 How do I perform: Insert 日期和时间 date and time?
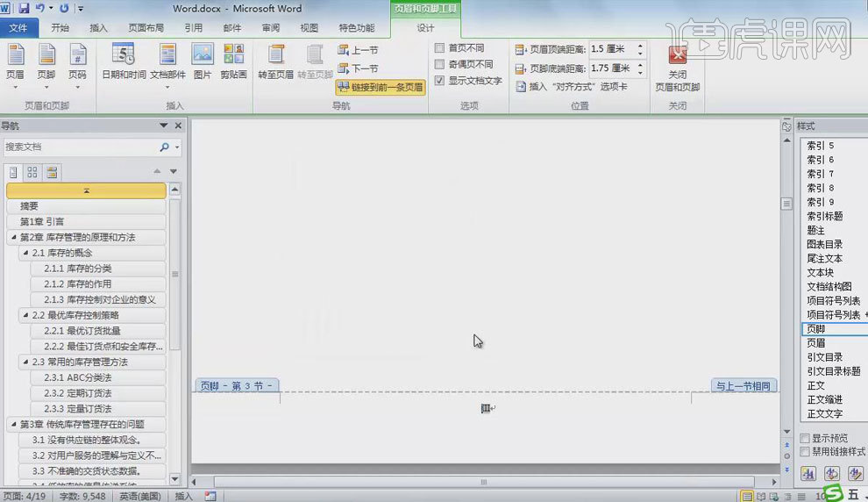(x=124, y=62)
